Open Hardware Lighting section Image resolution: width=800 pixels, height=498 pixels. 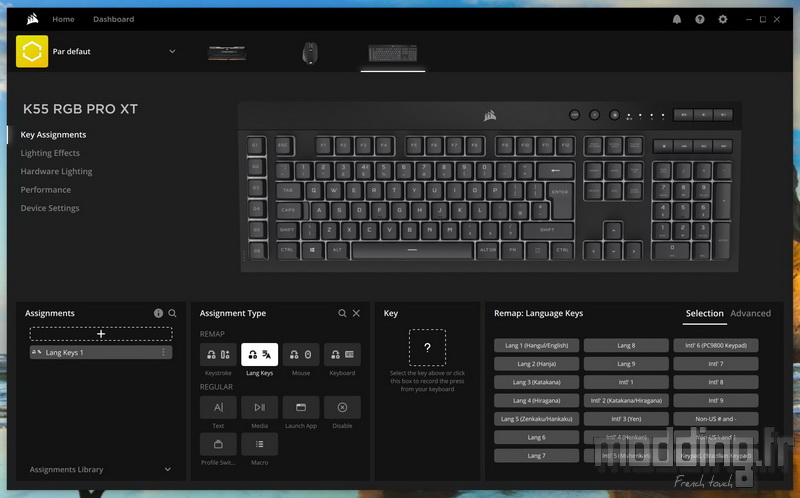pyautogui.click(x=56, y=171)
